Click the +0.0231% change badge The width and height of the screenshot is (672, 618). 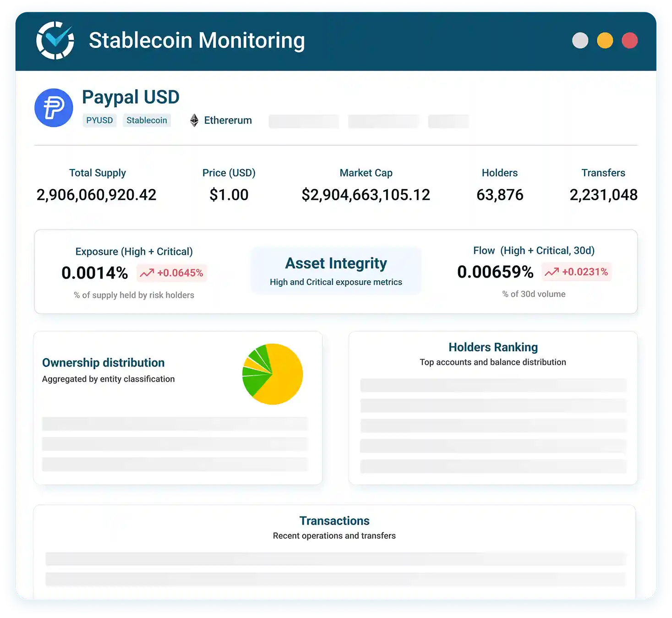pos(577,272)
